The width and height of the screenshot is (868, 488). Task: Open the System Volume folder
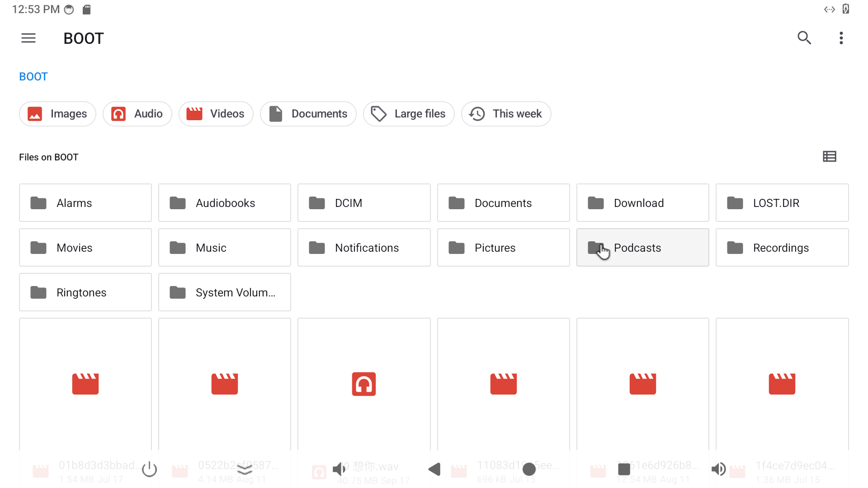point(224,292)
